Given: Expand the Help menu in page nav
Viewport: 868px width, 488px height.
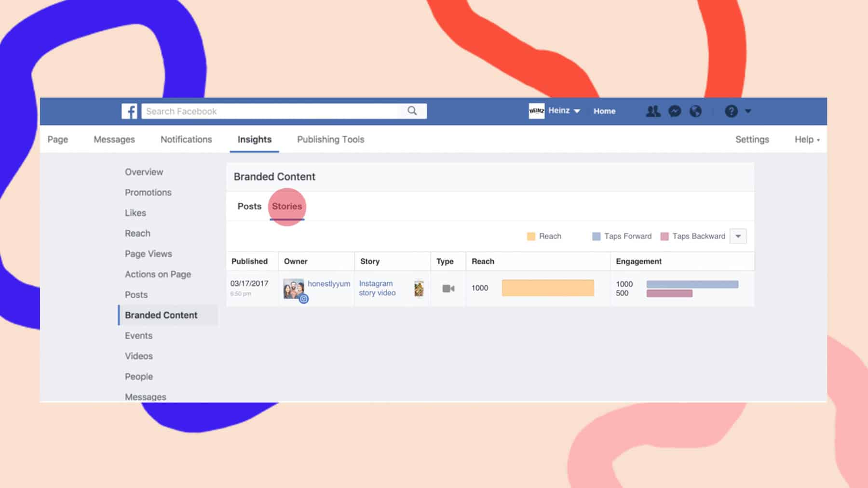Looking at the screenshot, I should point(807,139).
